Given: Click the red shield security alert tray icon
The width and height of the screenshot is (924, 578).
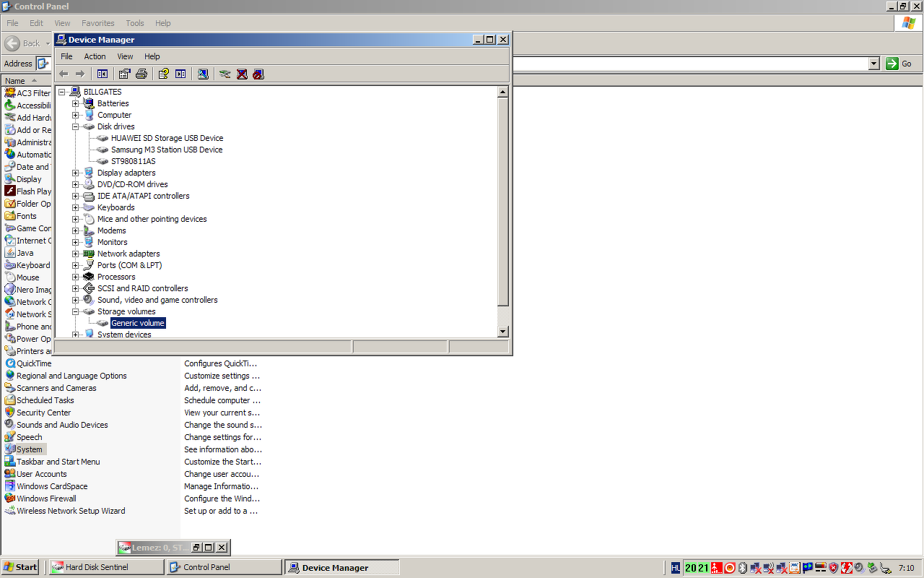Looking at the screenshot, I should pyautogui.click(x=833, y=568).
